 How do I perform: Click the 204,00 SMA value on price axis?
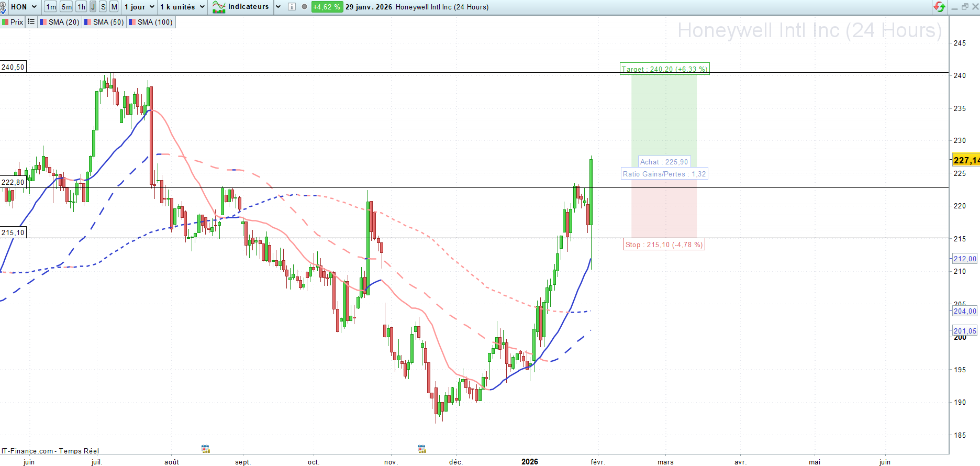965,311
